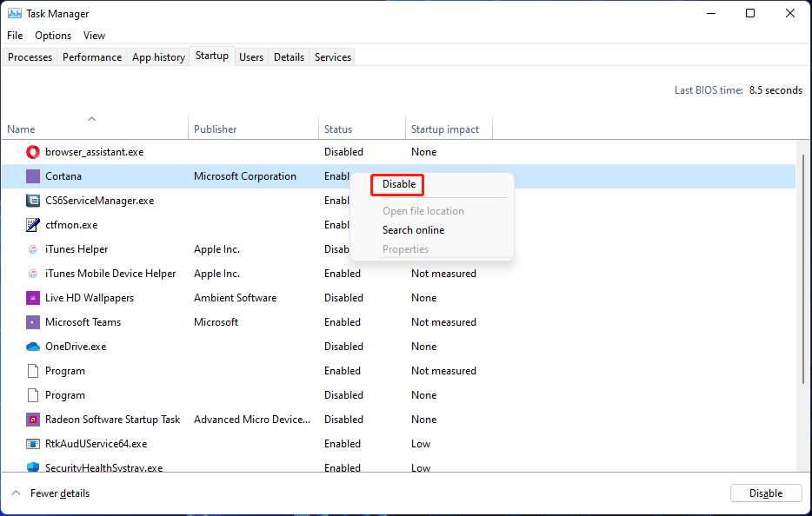Switch to the Services tab
Viewport: 812px width, 516px height.
(x=333, y=57)
